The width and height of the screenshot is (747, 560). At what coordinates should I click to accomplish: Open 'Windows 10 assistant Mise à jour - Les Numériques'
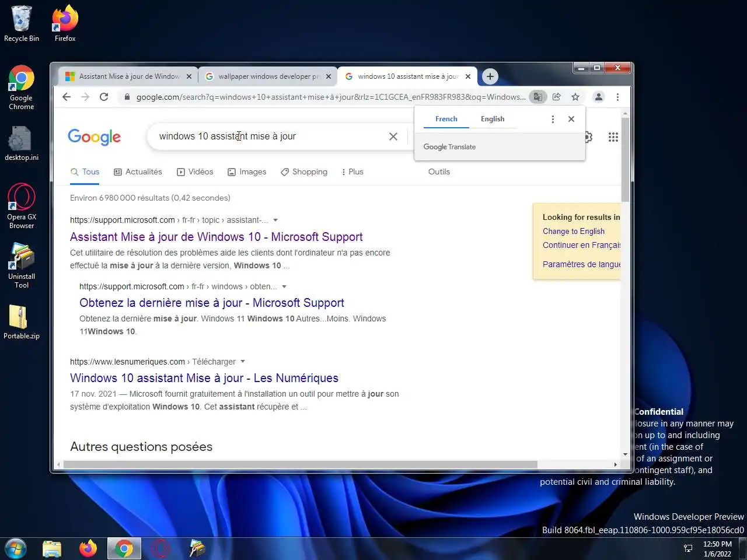click(204, 378)
